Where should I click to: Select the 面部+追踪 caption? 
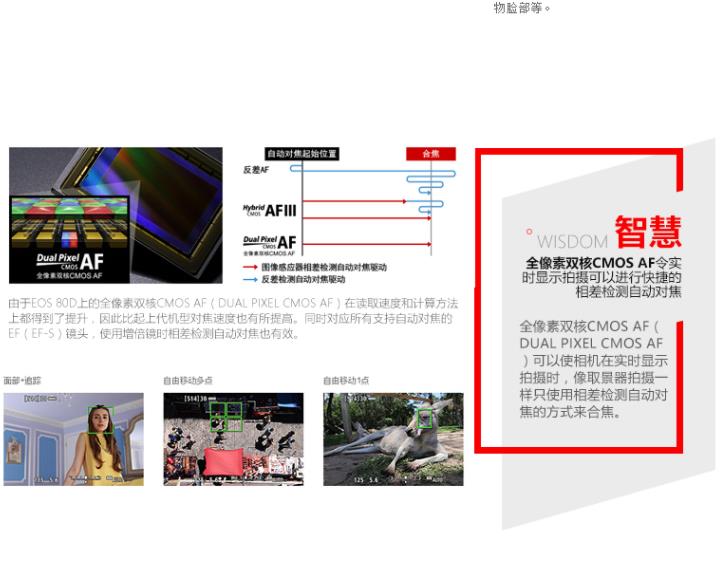tap(22, 380)
